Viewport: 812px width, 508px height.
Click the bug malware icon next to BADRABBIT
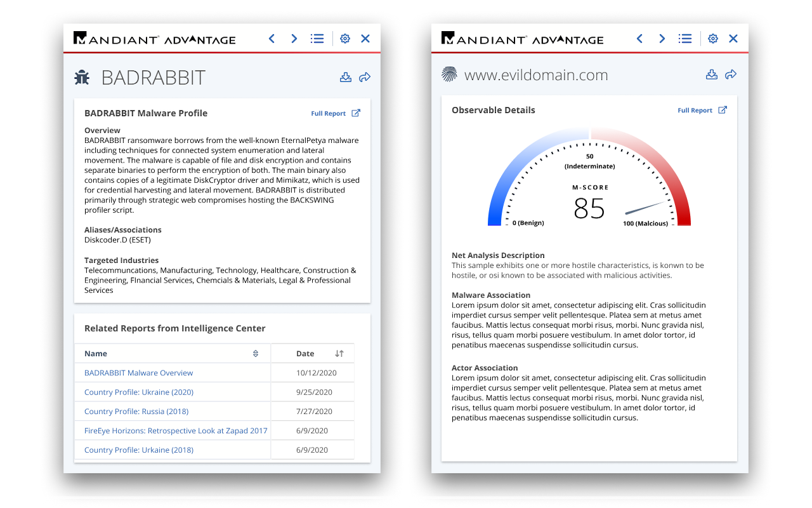[x=82, y=77]
